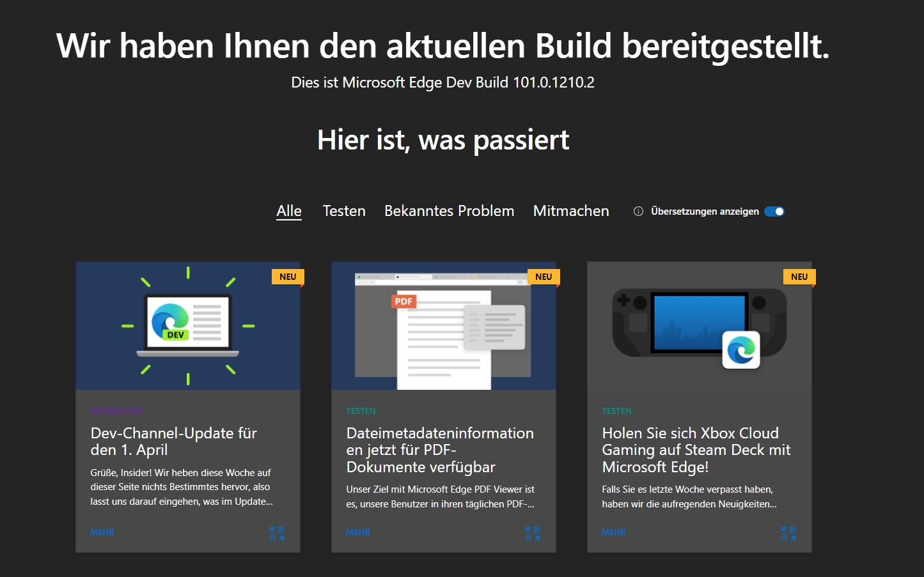
Task: Switch to the Testen filter tab
Action: tap(344, 211)
